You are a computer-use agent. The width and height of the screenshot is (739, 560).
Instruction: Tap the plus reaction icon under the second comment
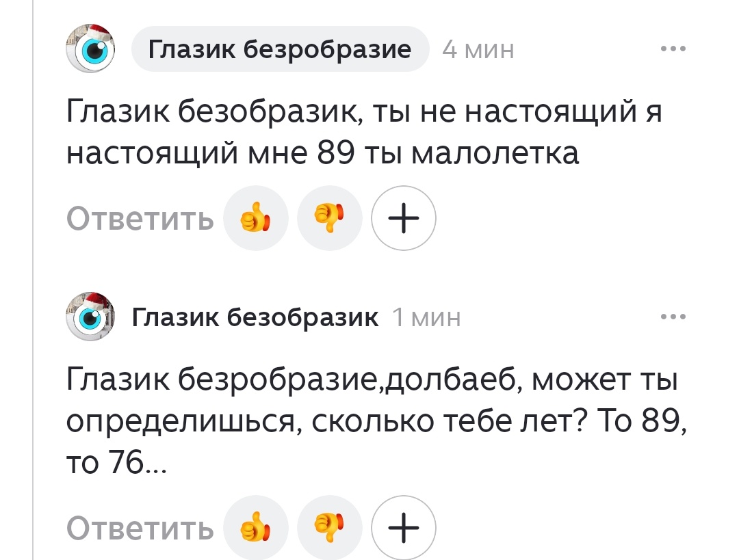click(403, 527)
